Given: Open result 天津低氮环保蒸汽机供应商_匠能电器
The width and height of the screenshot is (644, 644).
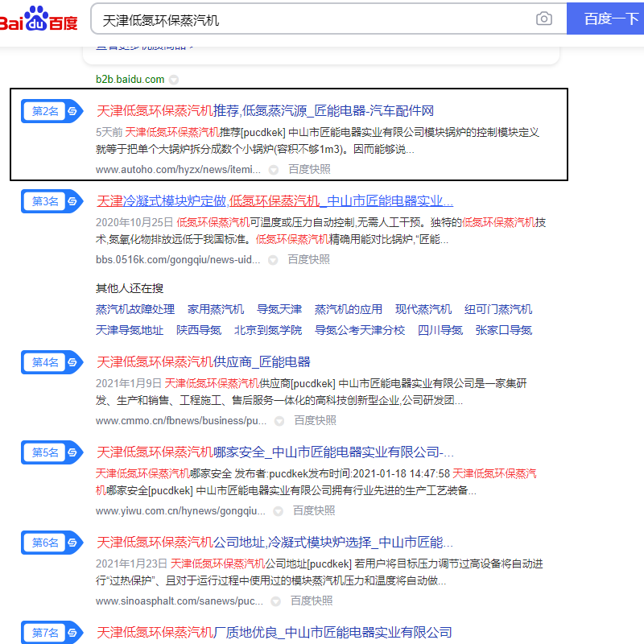Looking at the screenshot, I should tap(204, 362).
